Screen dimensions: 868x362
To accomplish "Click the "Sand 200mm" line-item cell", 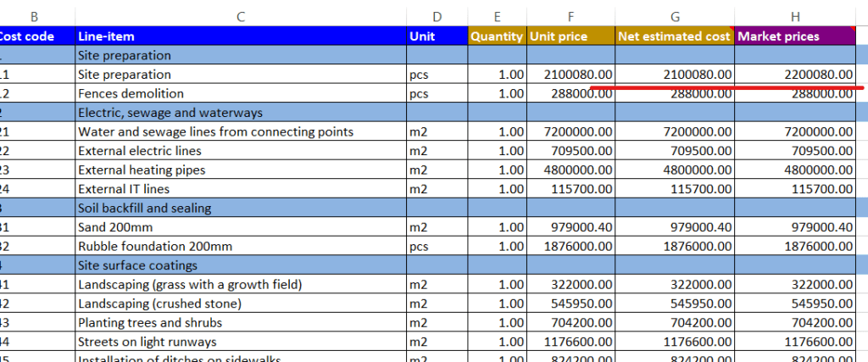I will pos(240,227).
